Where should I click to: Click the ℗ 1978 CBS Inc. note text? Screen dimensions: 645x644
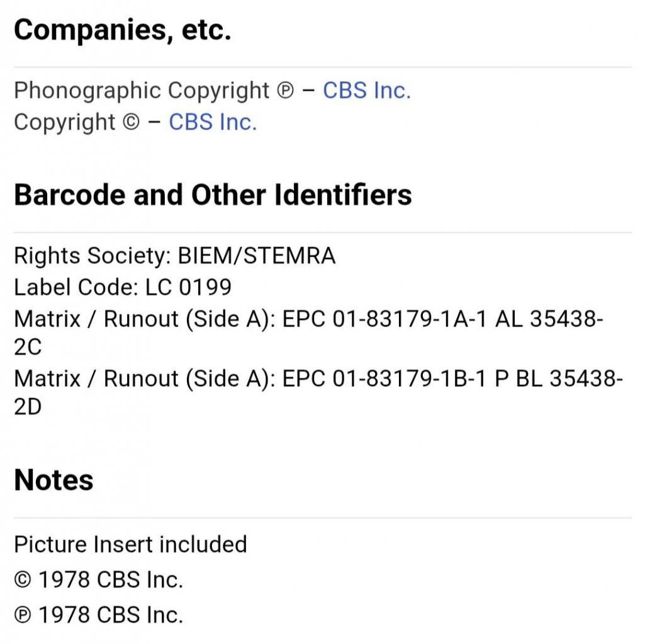[110, 615]
